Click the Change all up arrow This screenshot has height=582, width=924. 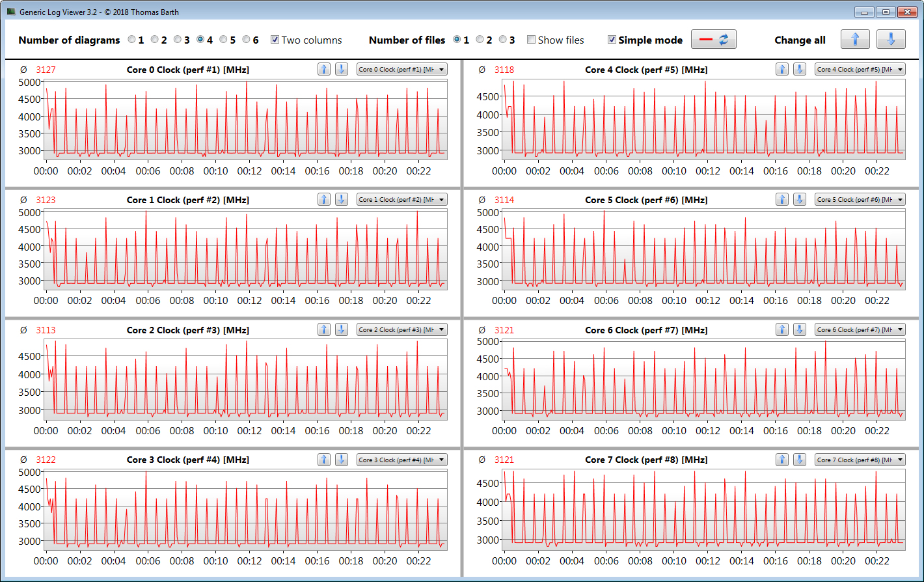(x=855, y=40)
